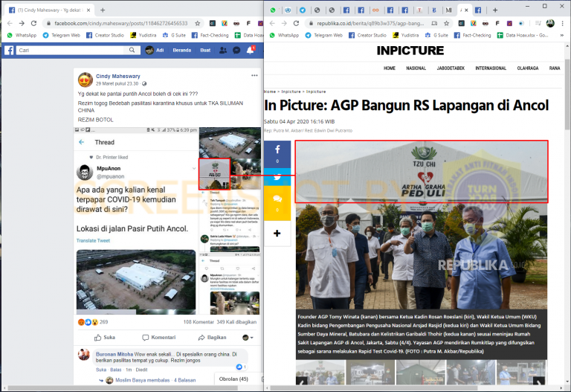The height and width of the screenshot is (392, 571).
Task: Switch to the last Facebook tab after the active tab
Action: 478,10
